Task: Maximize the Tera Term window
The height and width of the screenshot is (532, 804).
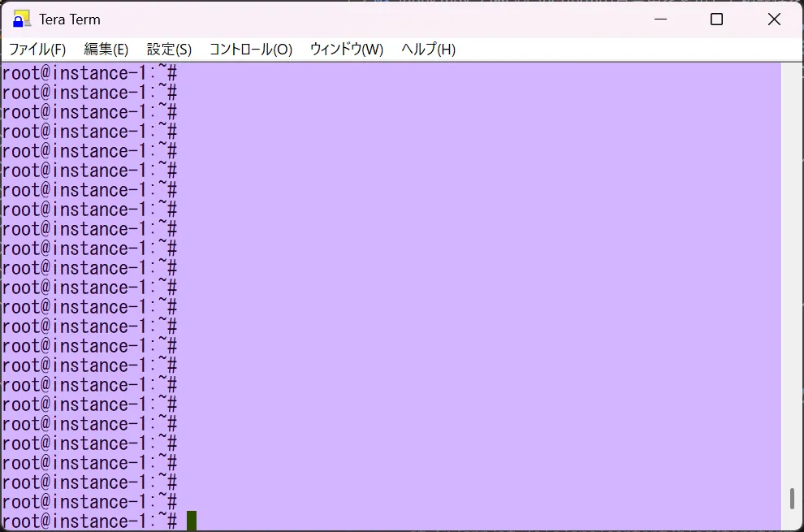Action: point(716,18)
